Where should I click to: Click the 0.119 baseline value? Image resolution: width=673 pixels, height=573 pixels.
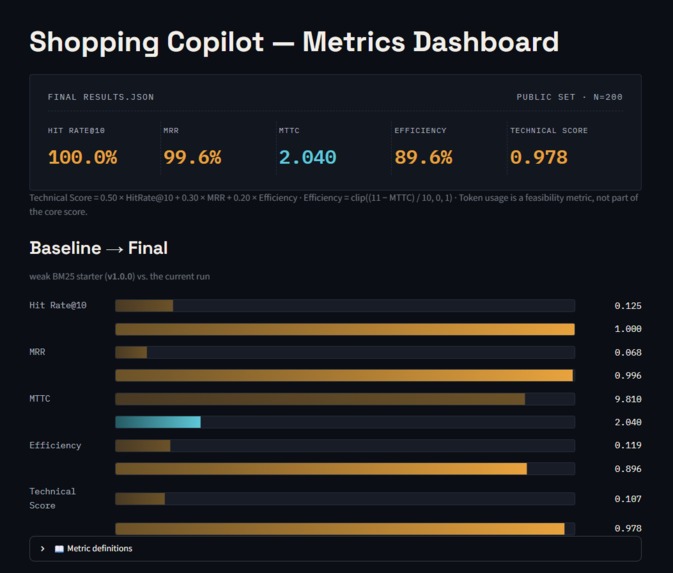pos(628,446)
